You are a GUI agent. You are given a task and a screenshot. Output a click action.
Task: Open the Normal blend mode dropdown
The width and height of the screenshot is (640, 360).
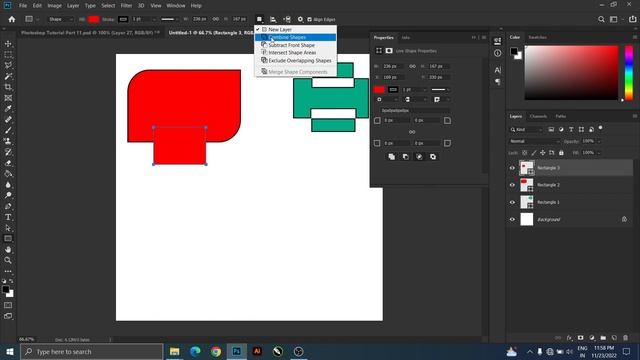pos(534,141)
